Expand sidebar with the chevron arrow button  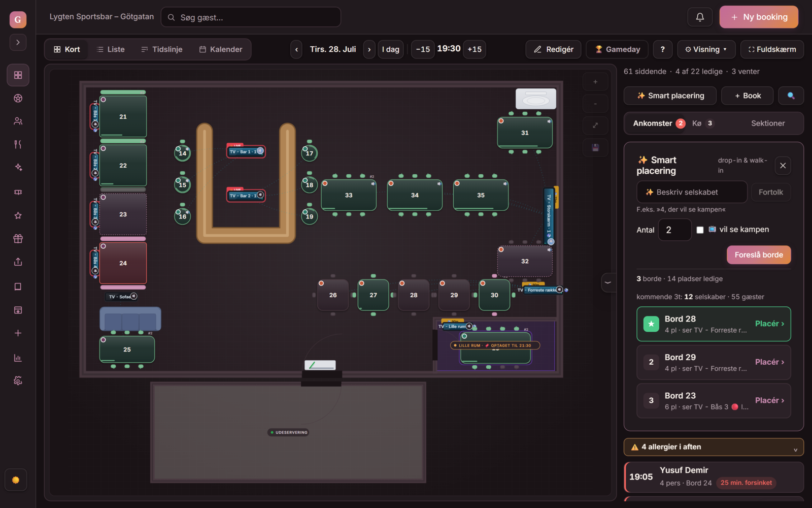(x=18, y=42)
